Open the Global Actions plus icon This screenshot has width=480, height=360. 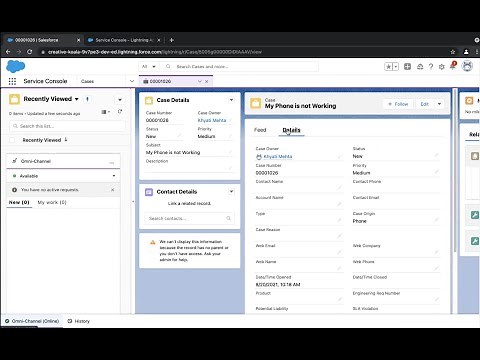coord(407,67)
